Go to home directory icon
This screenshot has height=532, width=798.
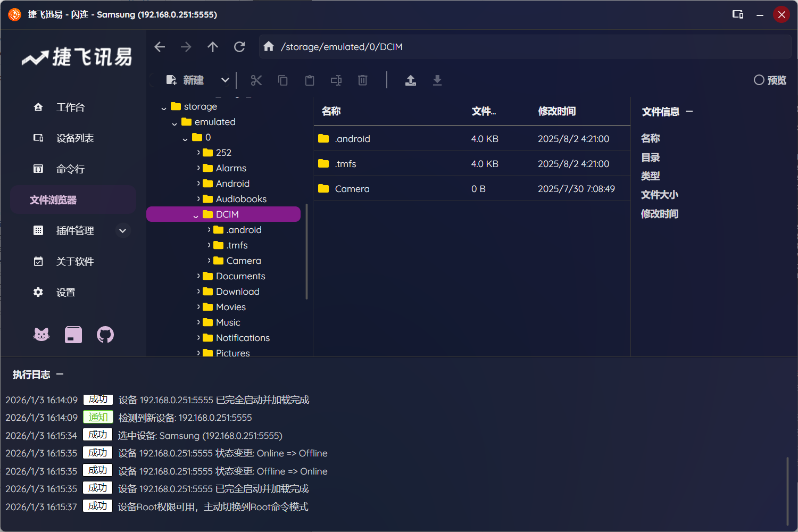269,47
